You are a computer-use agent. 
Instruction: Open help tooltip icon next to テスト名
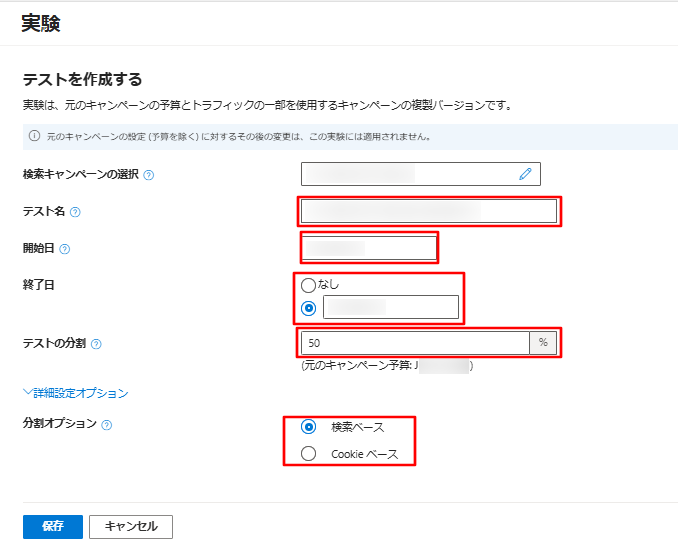pyautogui.click(x=76, y=212)
